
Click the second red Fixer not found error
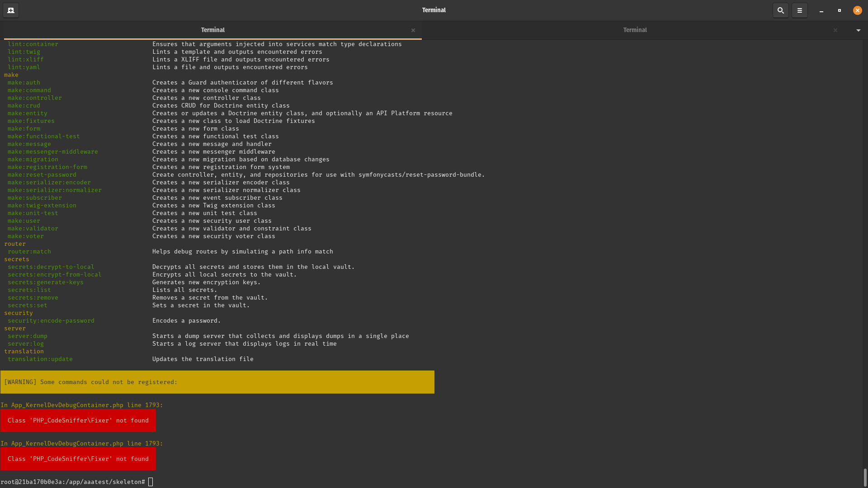coord(78,459)
